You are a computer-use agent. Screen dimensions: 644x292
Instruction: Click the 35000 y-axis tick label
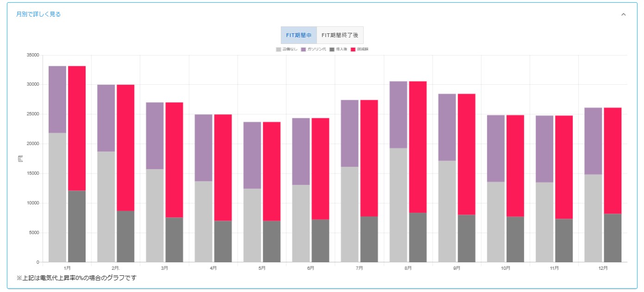pyautogui.click(x=33, y=55)
